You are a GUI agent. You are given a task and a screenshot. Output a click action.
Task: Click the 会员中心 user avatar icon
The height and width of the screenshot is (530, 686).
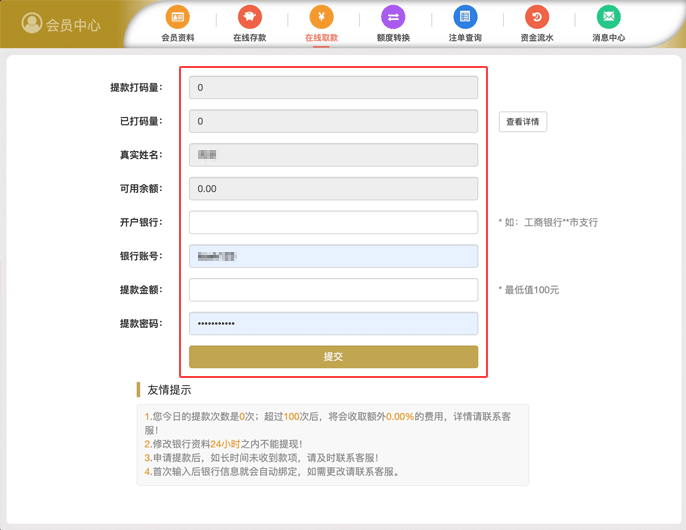pos(32,24)
